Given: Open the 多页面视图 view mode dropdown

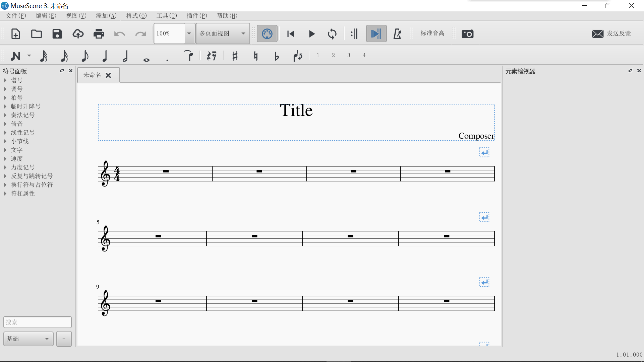Looking at the screenshot, I should [223, 33].
